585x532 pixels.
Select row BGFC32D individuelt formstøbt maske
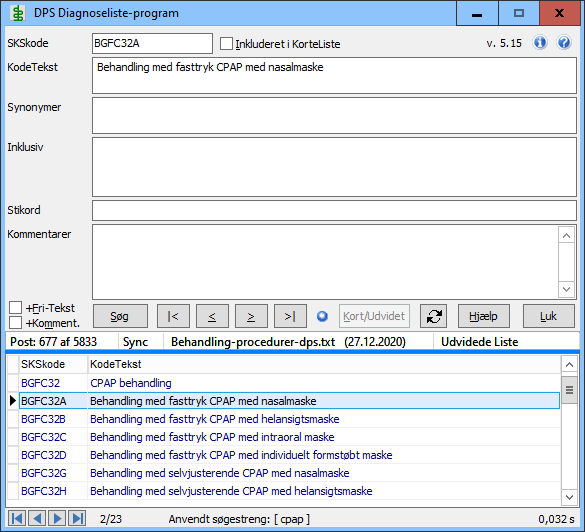[x=289, y=455]
